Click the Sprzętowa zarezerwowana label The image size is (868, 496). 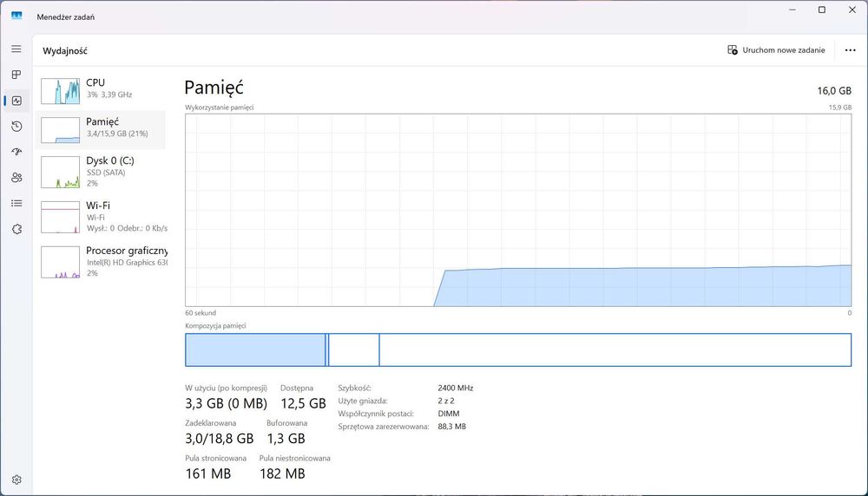point(384,427)
